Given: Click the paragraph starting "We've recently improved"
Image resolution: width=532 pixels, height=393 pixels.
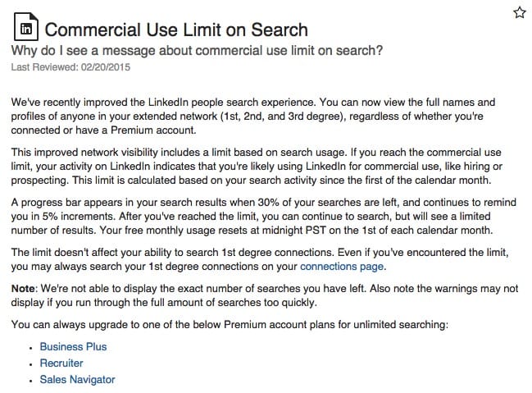Looking at the screenshot, I should click(253, 117).
